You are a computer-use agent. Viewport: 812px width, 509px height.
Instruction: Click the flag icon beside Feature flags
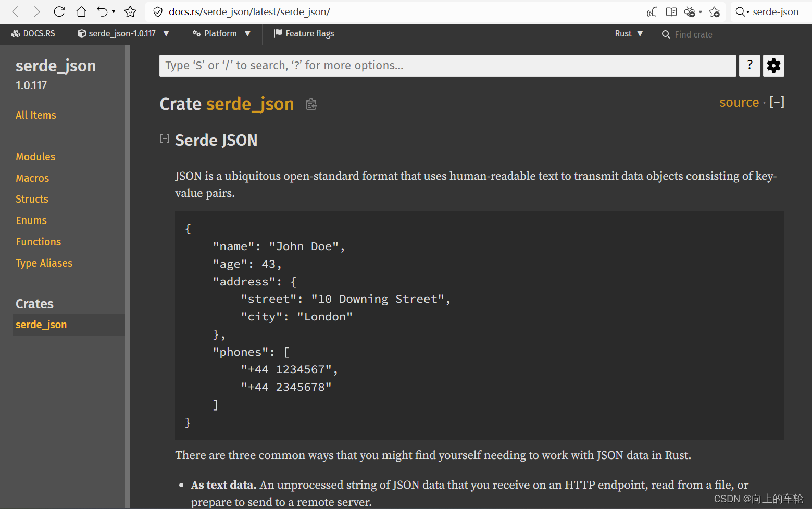(x=277, y=33)
